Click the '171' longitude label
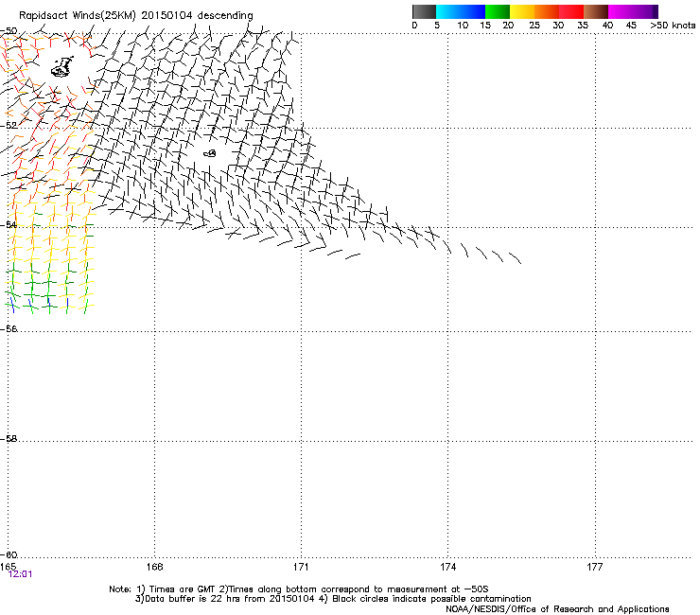 [x=301, y=567]
